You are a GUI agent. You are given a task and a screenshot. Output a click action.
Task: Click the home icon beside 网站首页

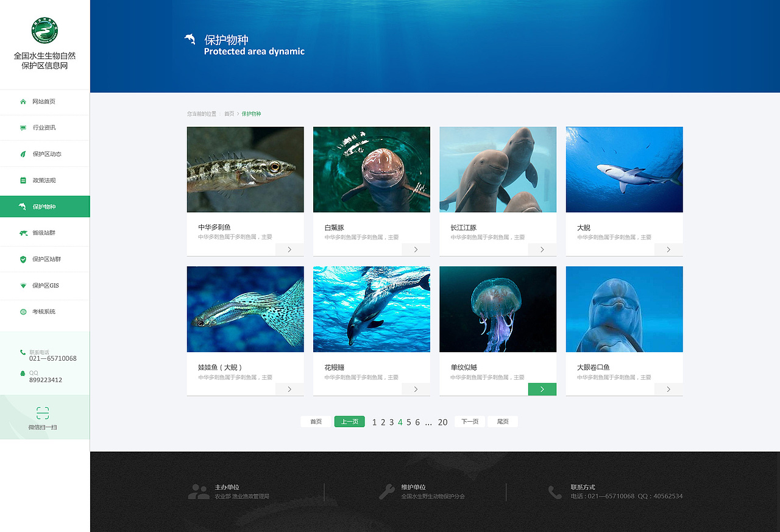[x=23, y=101]
